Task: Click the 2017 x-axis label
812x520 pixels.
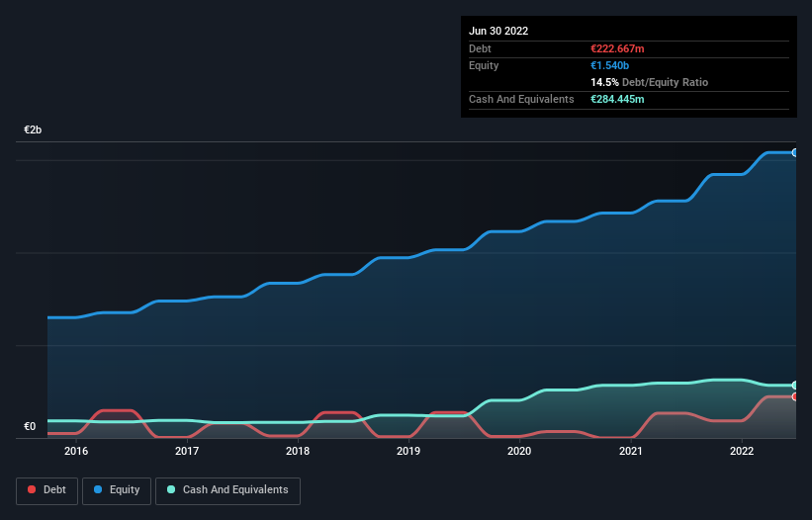Action: (x=187, y=451)
